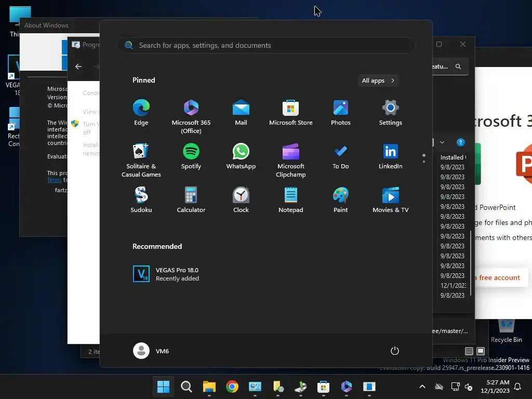Click volume muted icon in system tray

pyautogui.click(x=469, y=387)
